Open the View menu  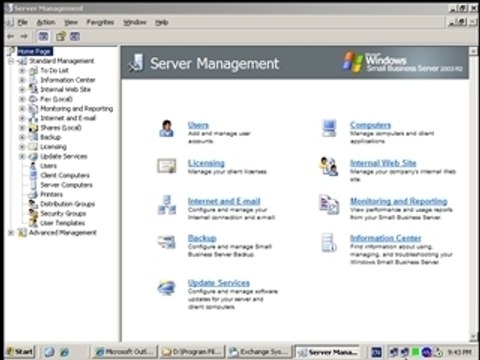[x=71, y=22]
